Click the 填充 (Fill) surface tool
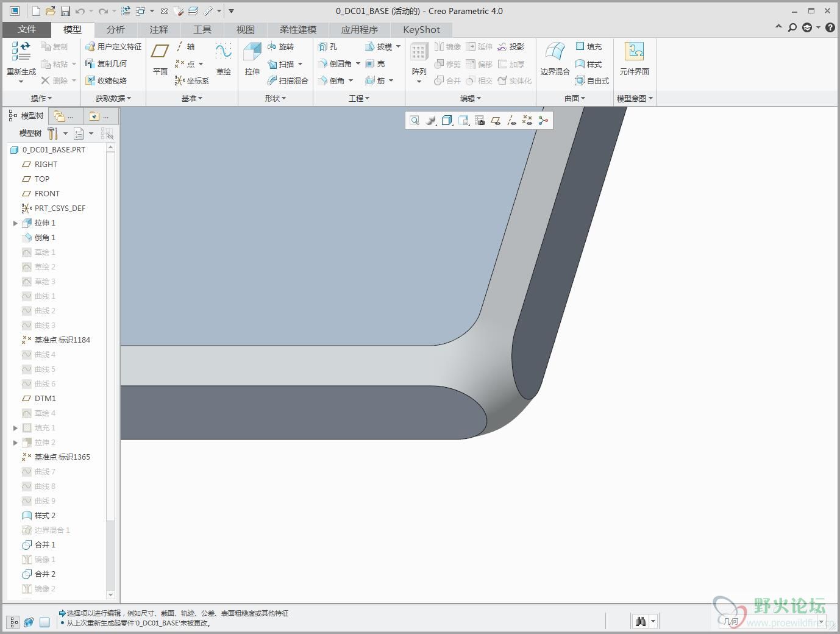The image size is (840, 634). 588,46
